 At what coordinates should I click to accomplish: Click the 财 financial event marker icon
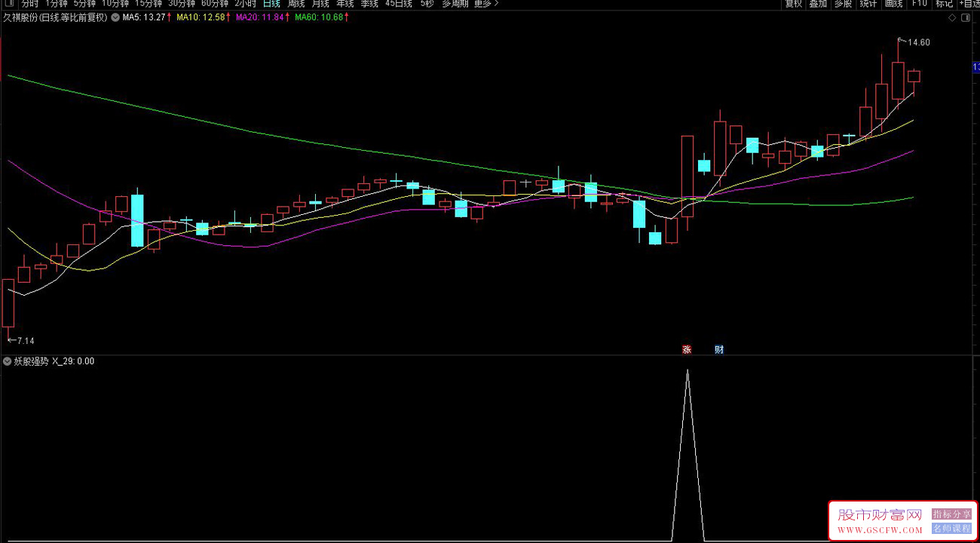[719, 349]
